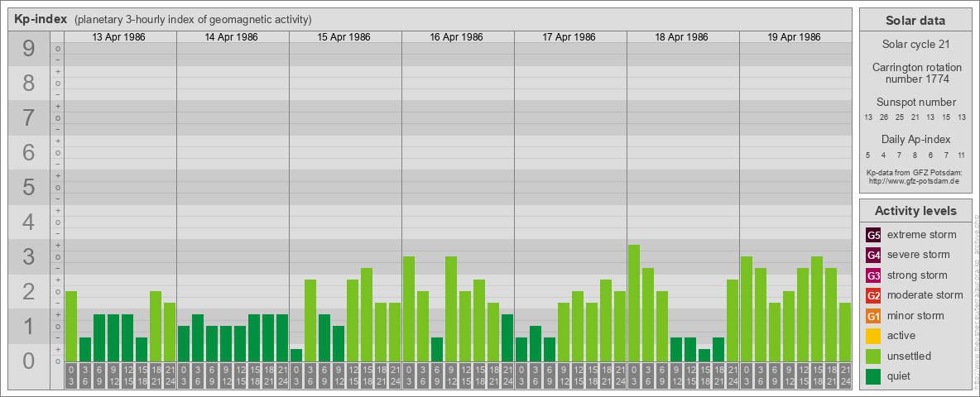Click the sunspot number value 26
This screenshot has width=980, height=397.
coord(884,117)
